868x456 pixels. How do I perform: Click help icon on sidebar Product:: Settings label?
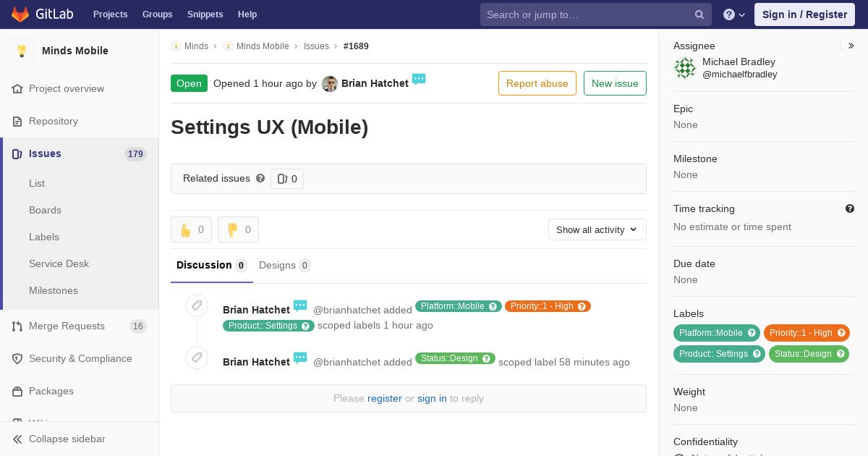pos(757,354)
